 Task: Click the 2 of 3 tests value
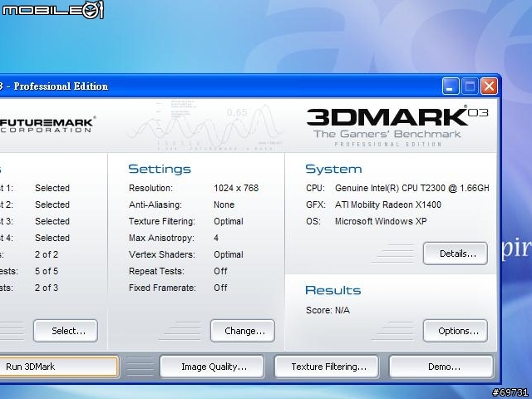pos(47,288)
